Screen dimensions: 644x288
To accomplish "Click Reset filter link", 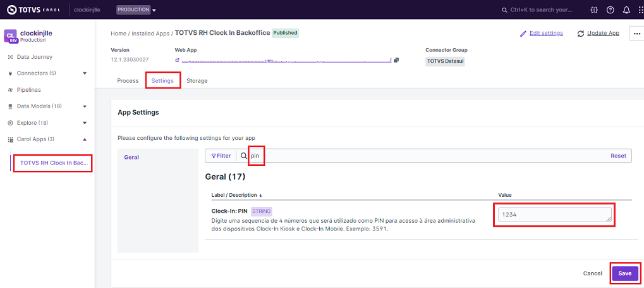I will click(618, 156).
